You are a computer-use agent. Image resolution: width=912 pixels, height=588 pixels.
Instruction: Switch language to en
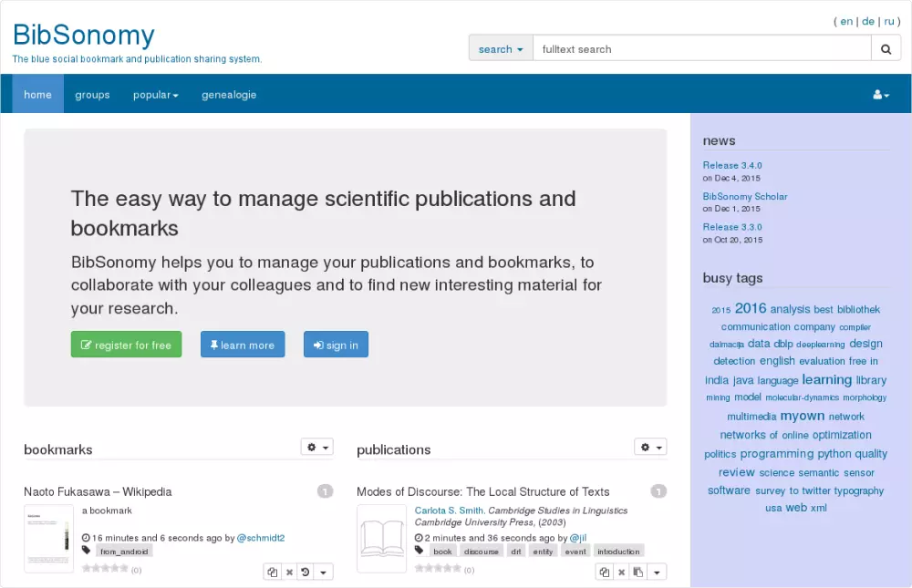tap(846, 22)
